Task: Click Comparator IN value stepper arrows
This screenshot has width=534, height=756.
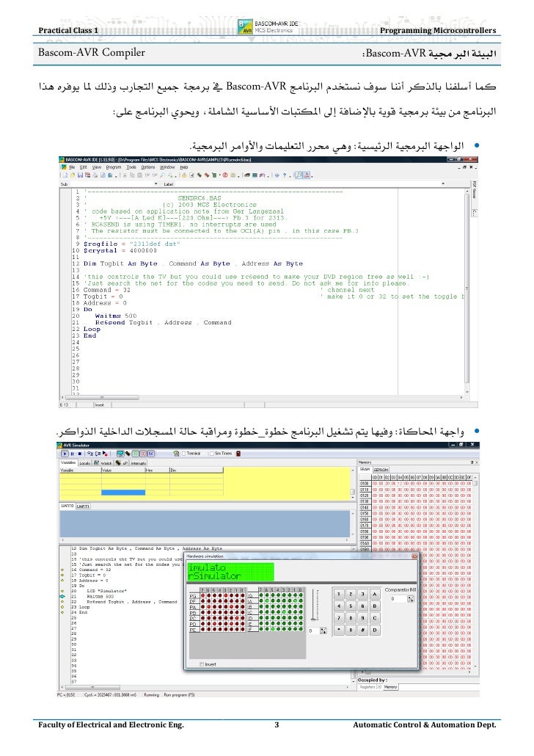Action: click(411, 600)
